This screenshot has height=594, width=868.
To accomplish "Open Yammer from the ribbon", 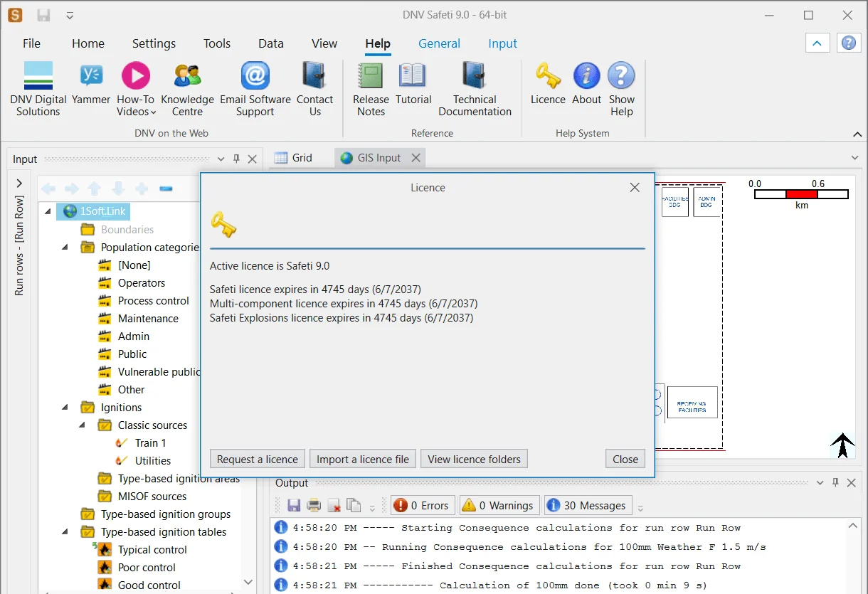I will [x=91, y=84].
